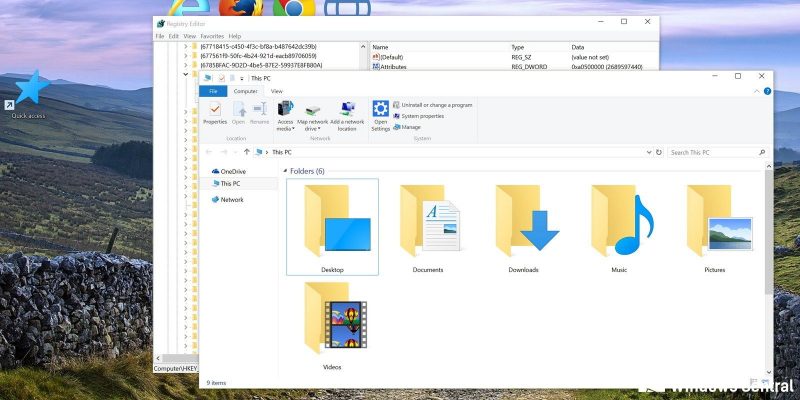Click Uninstall or change a program
Screen dimensions: 800x400
(435, 105)
